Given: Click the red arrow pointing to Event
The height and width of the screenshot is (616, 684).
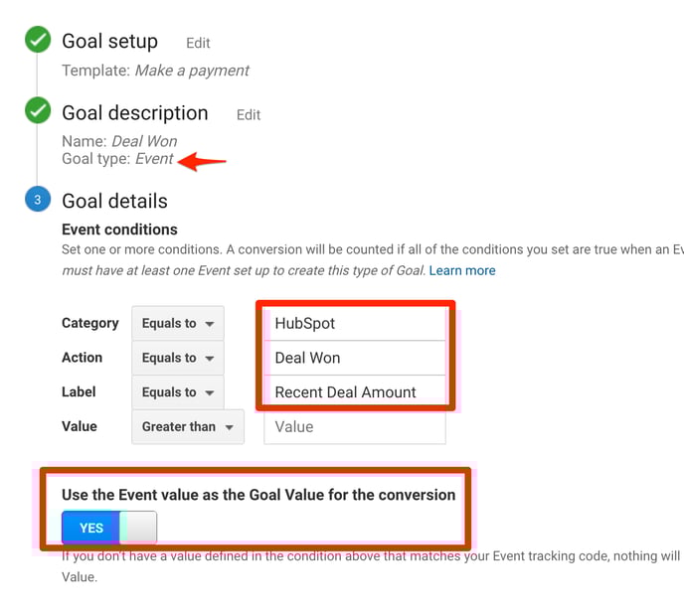Looking at the screenshot, I should point(202,161).
